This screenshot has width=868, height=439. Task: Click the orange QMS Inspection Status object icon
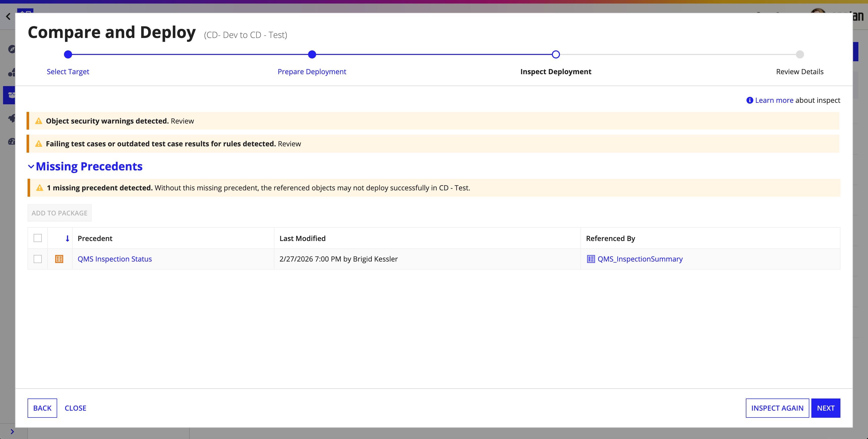tap(59, 259)
